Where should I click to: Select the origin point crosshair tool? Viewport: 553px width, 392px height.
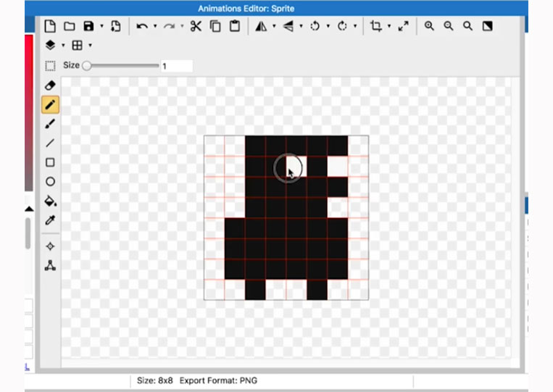(x=50, y=246)
